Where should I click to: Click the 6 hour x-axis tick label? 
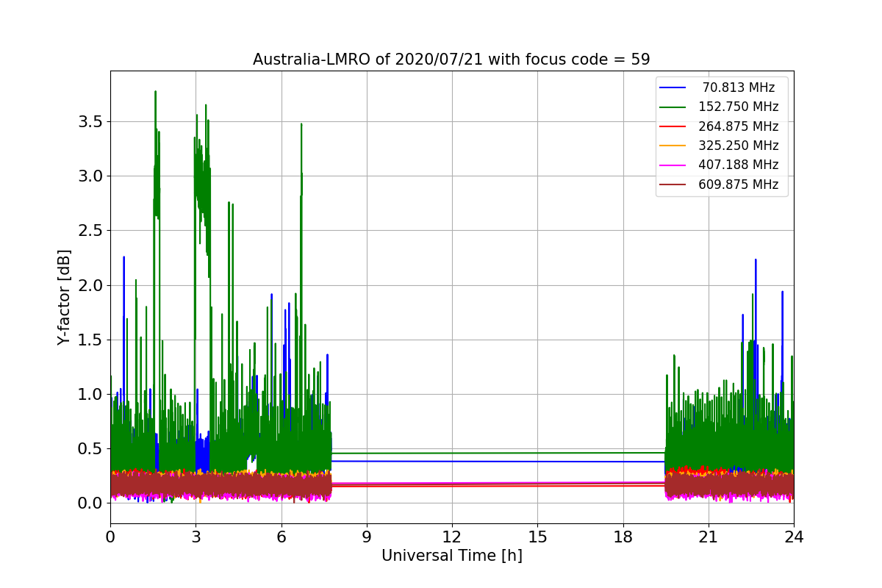click(x=281, y=537)
